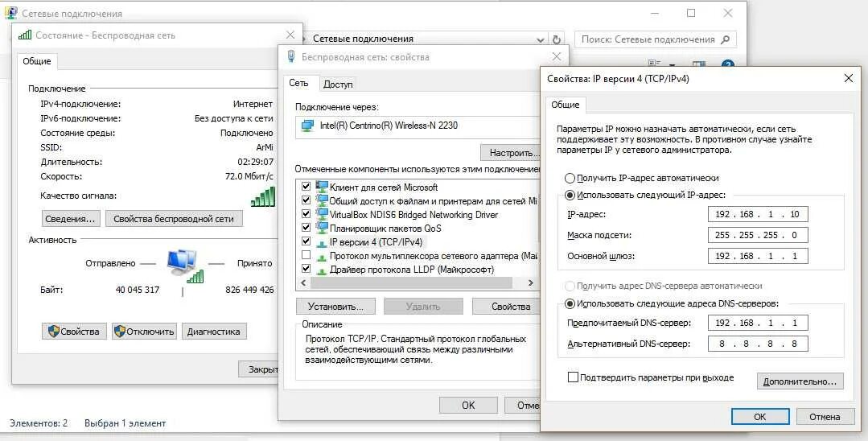Click the Intel Centrino Wireless-N adapter icon
This screenshot has width=868, height=441.
pos(307,126)
